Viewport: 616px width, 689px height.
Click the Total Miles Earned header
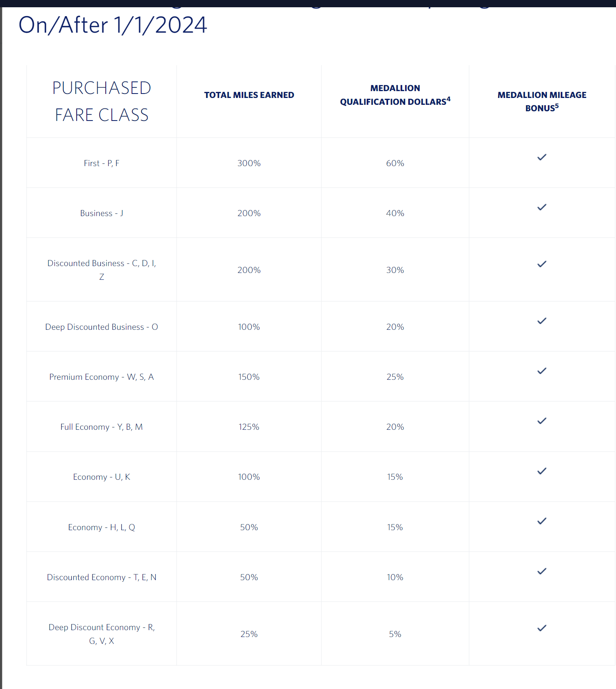[249, 95]
